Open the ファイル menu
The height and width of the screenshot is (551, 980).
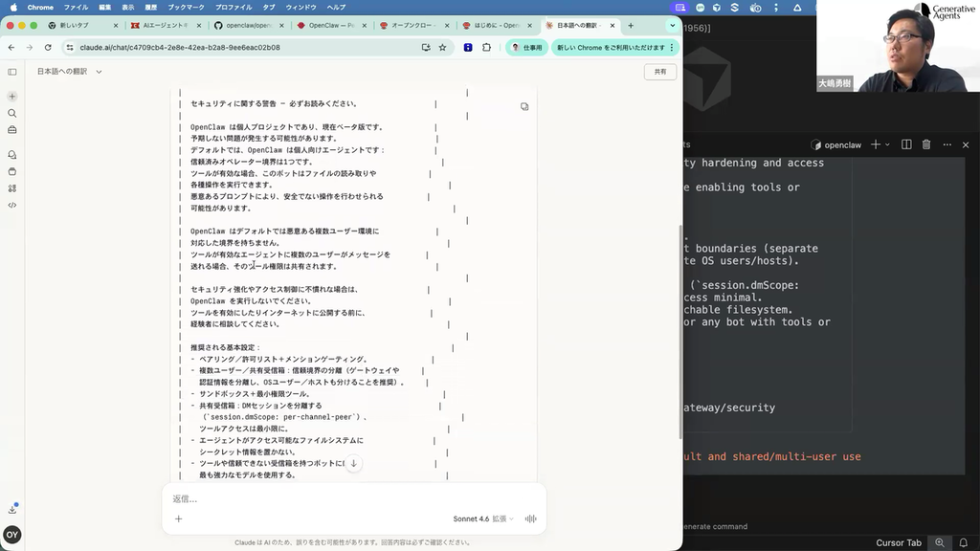[76, 8]
